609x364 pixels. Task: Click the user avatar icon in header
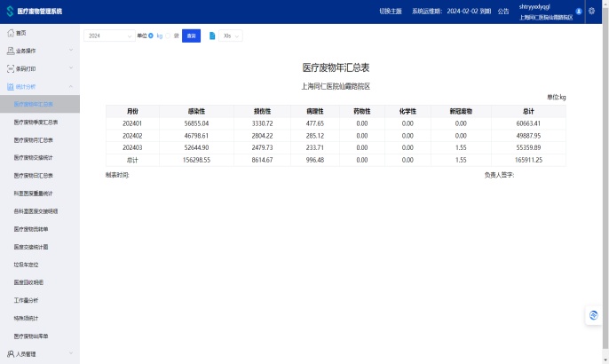[579, 12]
